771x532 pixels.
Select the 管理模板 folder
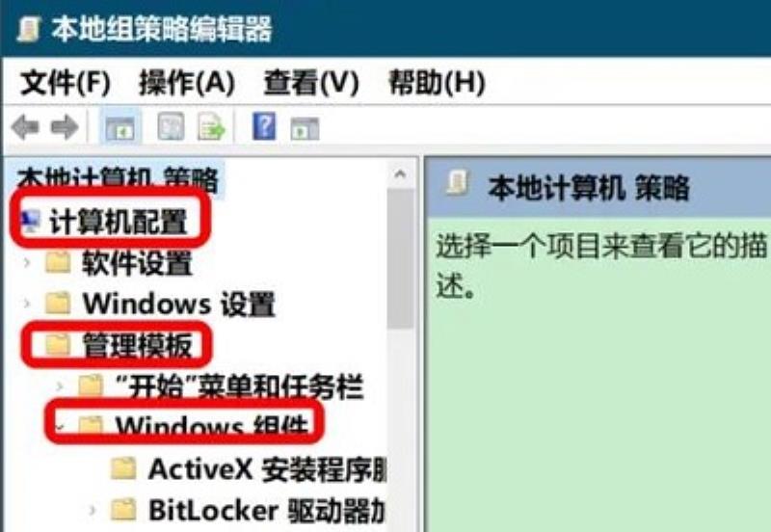pyautogui.click(x=137, y=345)
